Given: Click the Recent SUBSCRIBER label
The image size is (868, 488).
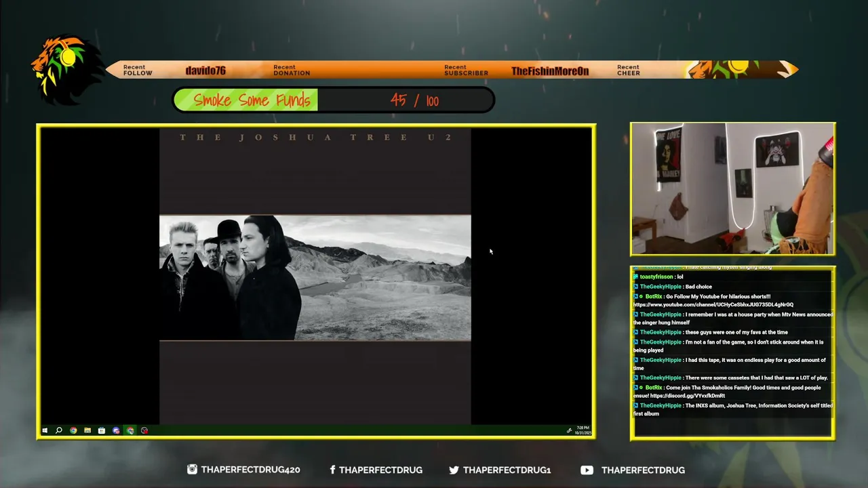Looking at the screenshot, I should 466,70.
